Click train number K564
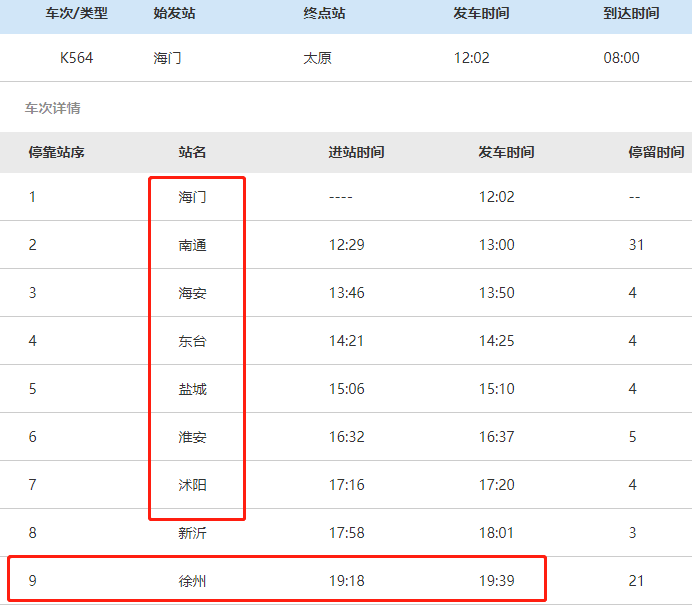 76,58
